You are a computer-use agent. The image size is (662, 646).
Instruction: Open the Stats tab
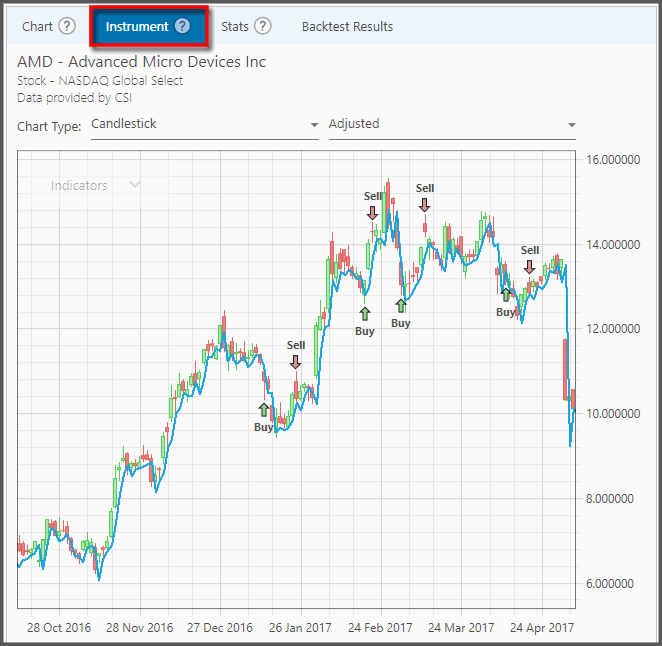(235, 27)
